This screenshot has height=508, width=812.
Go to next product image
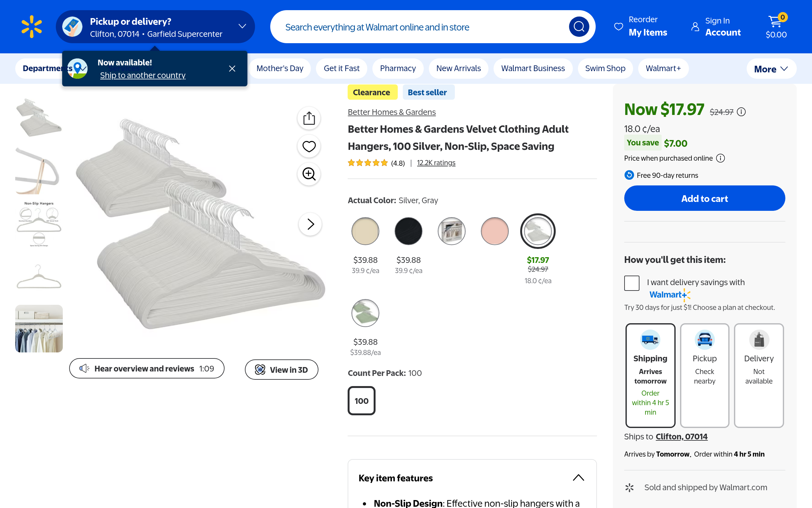pos(311,224)
